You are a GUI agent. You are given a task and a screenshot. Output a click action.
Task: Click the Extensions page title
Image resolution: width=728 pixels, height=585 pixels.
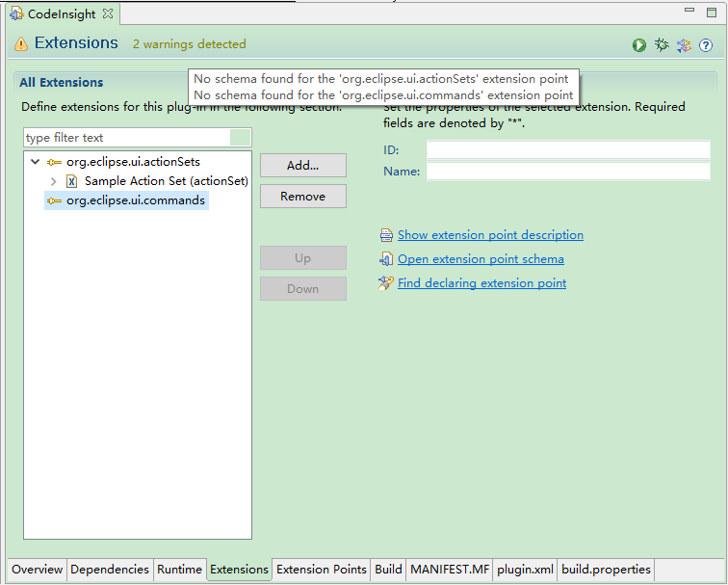point(76,42)
